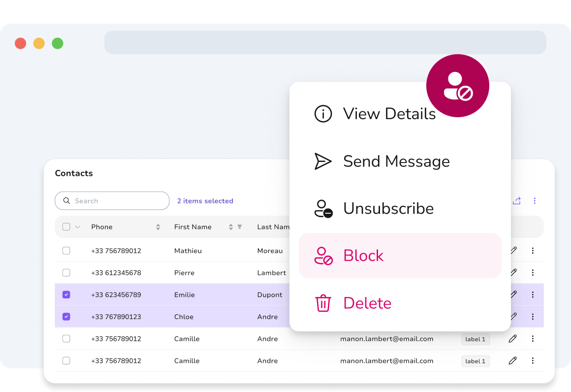Expand the selection chevron beside header checkbox
Image resolution: width=571 pixels, height=392 pixels.
[x=78, y=227]
